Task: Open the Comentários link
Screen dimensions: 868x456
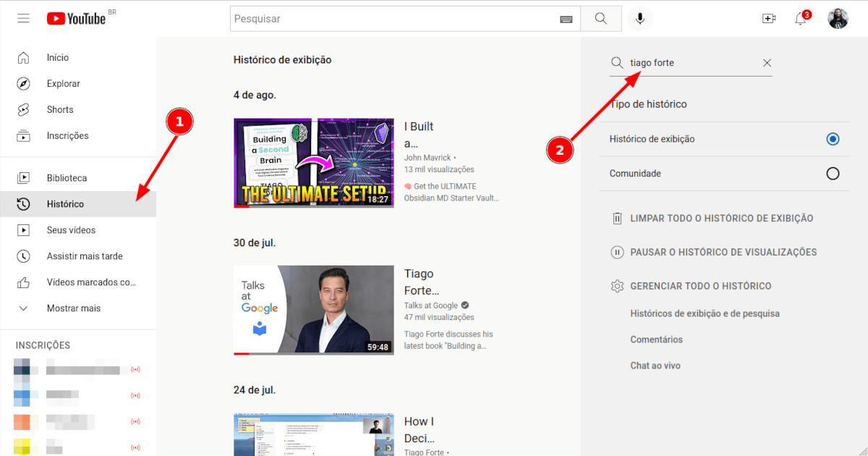Action: coord(656,339)
